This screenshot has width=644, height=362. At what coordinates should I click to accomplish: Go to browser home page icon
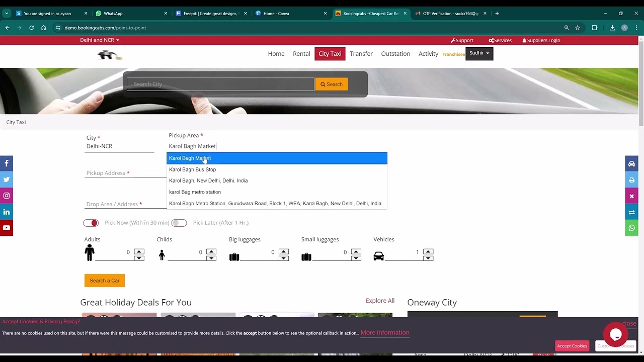[44, 28]
